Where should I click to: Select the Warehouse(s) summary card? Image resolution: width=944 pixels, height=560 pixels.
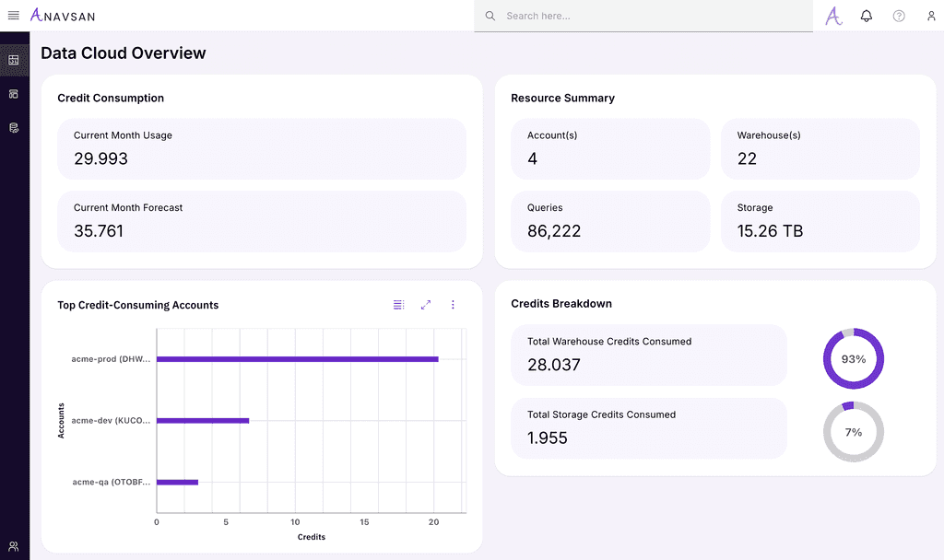click(x=820, y=149)
